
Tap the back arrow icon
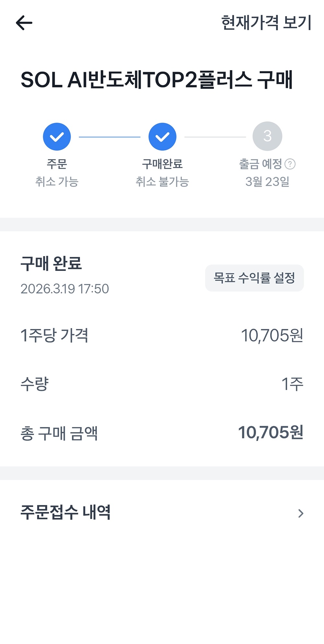pyautogui.click(x=24, y=23)
